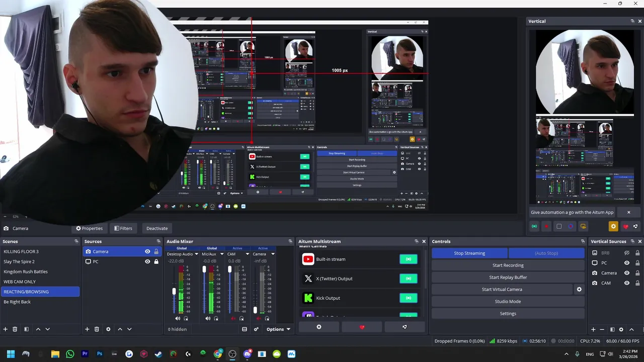Open Camera audio channel dropdown arrow
This screenshot has width=644, height=362.
[273, 254]
